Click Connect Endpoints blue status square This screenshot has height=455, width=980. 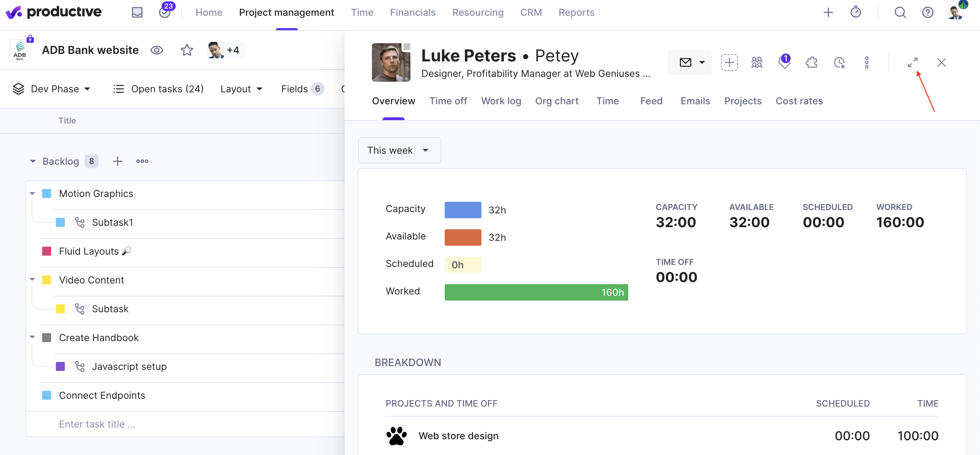pyautogui.click(x=46, y=395)
